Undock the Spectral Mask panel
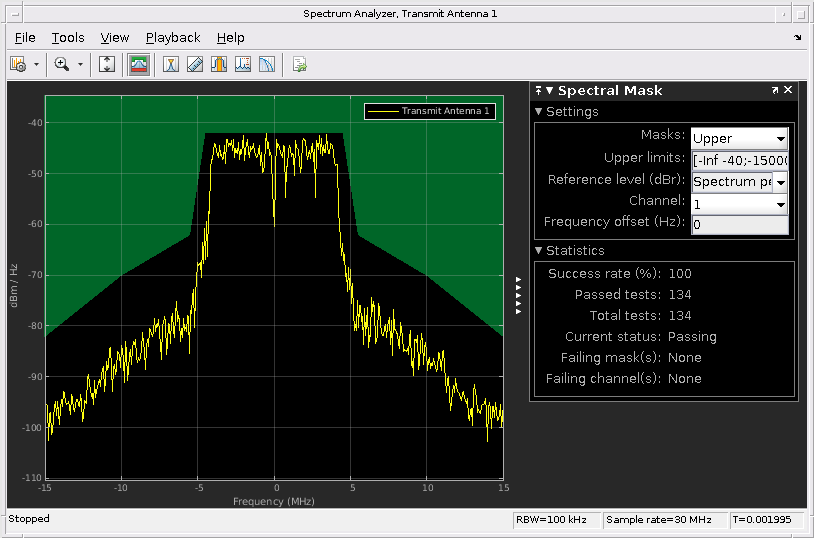Image resolution: width=814 pixels, height=538 pixels. (775, 90)
